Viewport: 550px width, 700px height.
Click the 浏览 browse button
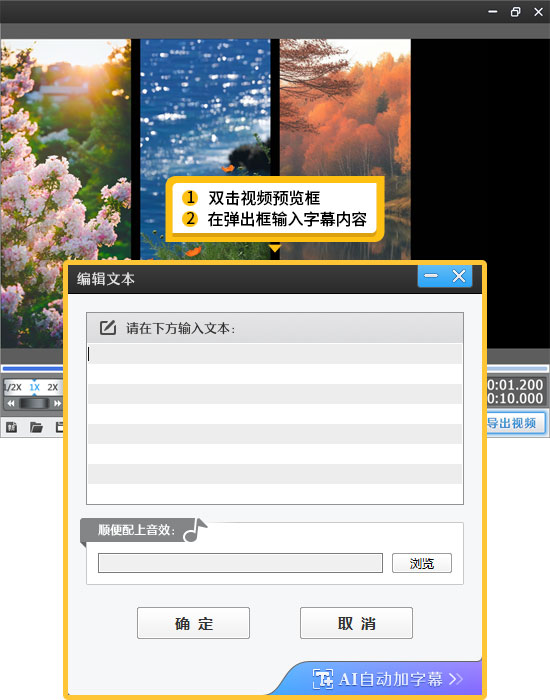(x=421, y=563)
